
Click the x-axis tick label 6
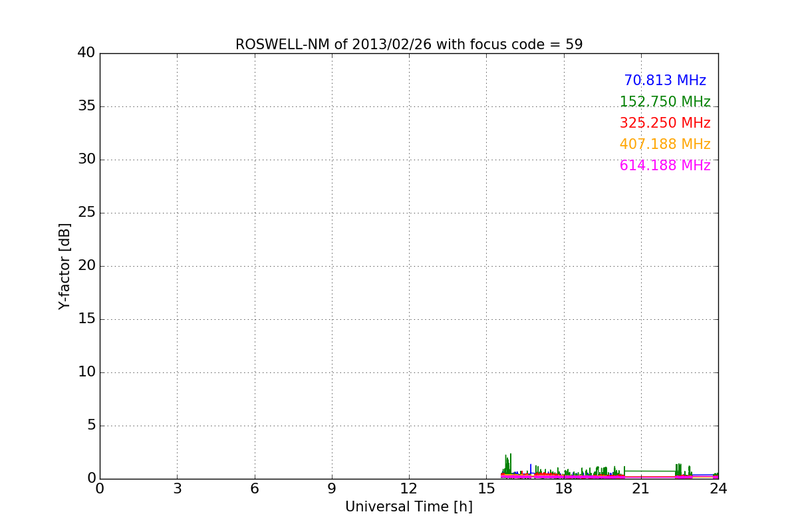tap(255, 489)
